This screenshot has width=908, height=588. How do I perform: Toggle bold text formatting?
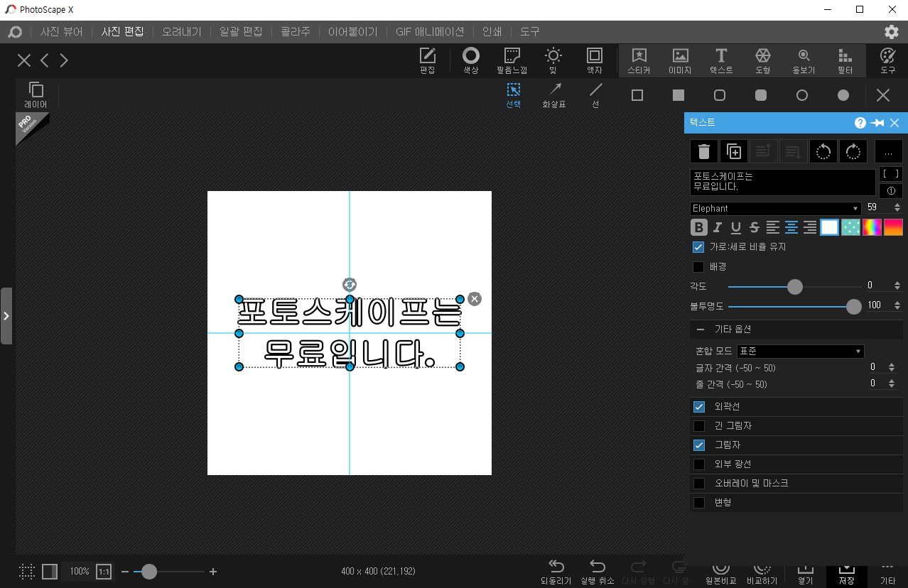699,227
